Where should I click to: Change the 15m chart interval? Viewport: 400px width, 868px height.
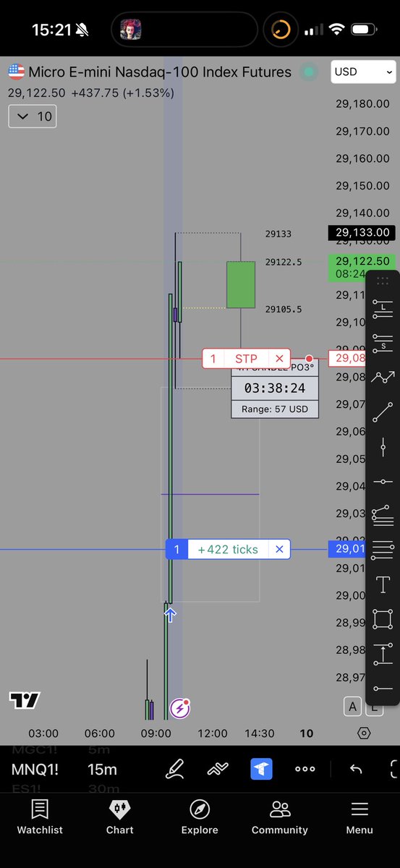click(103, 769)
